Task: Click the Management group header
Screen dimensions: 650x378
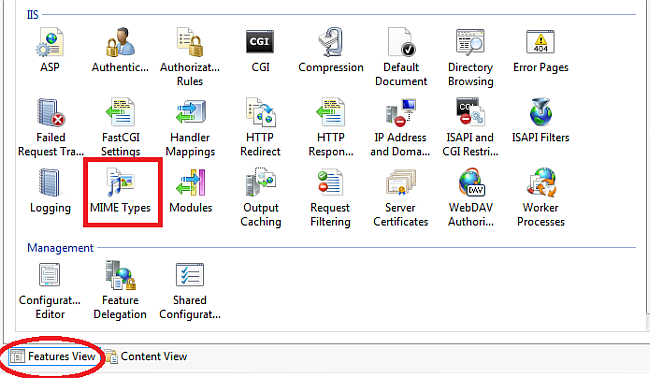Action: click(x=60, y=248)
